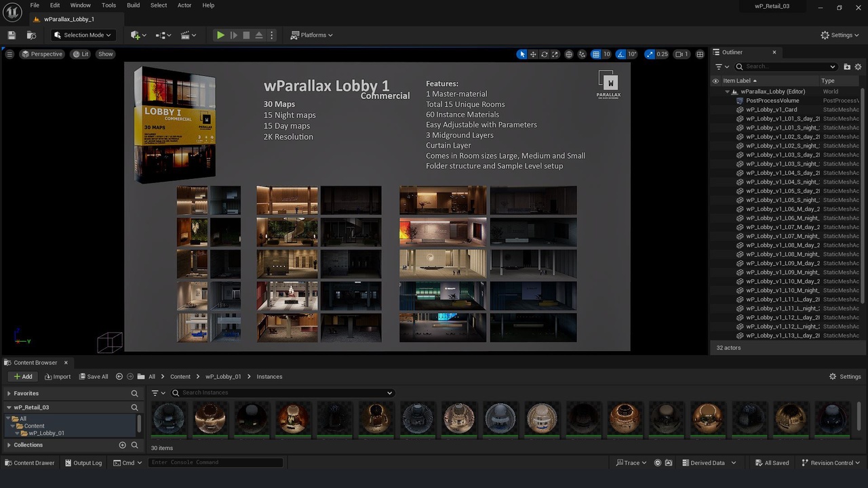Open the Browse to content icon in toolbar
Screen dimensions: 868x488
(31, 35)
